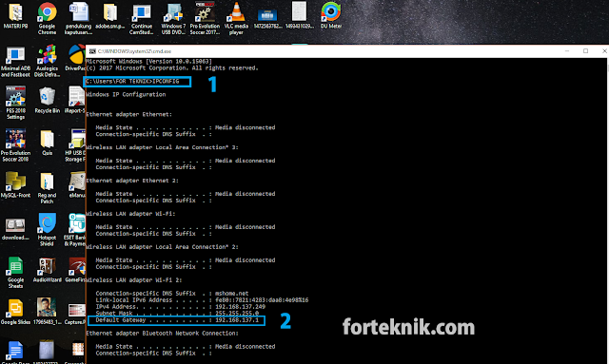
Task: Open the Quis folder on the desktop
Action: click(47, 143)
